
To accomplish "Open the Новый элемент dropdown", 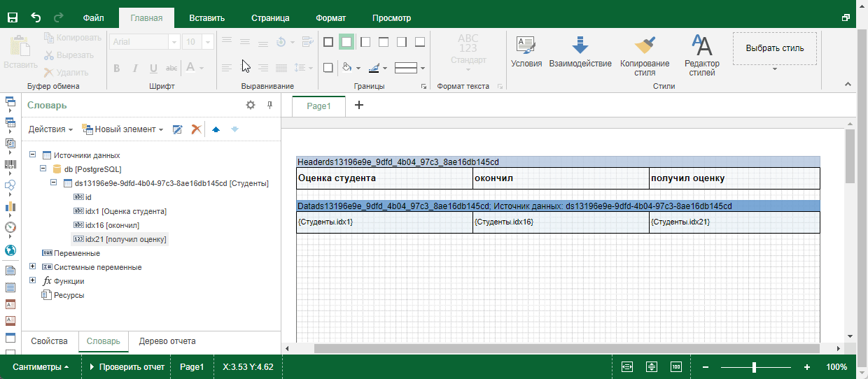I will (x=122, y=129).
